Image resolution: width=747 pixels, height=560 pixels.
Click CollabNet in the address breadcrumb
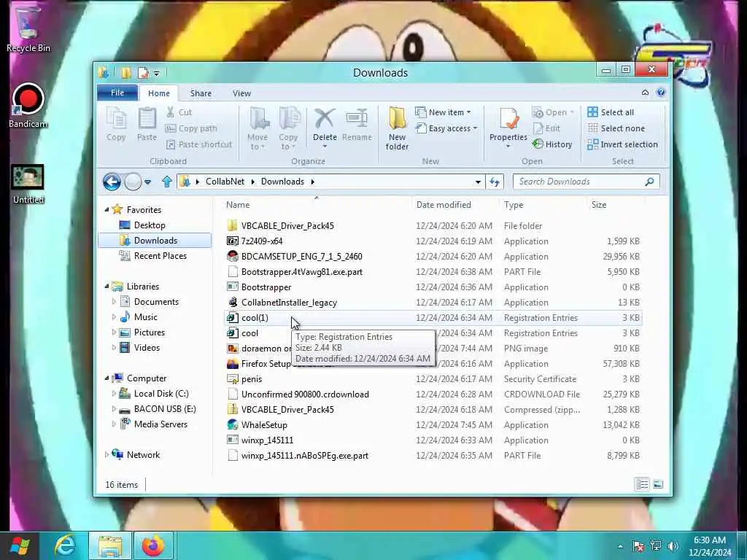225,182
